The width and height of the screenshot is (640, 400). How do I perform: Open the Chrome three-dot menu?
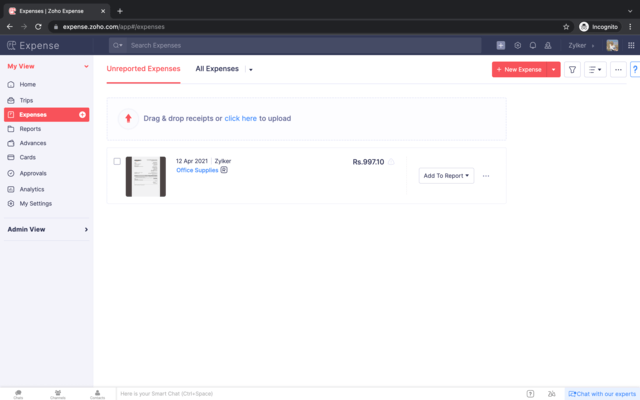click(630, 27)
